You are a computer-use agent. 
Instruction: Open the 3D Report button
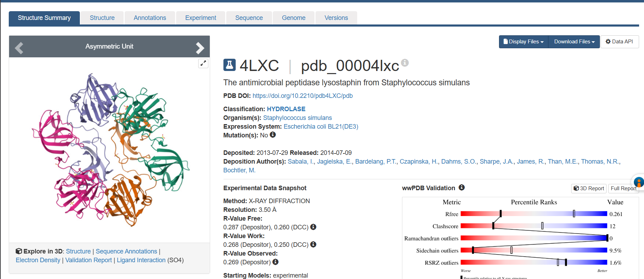pyautogui.click(x=589, y=188)
